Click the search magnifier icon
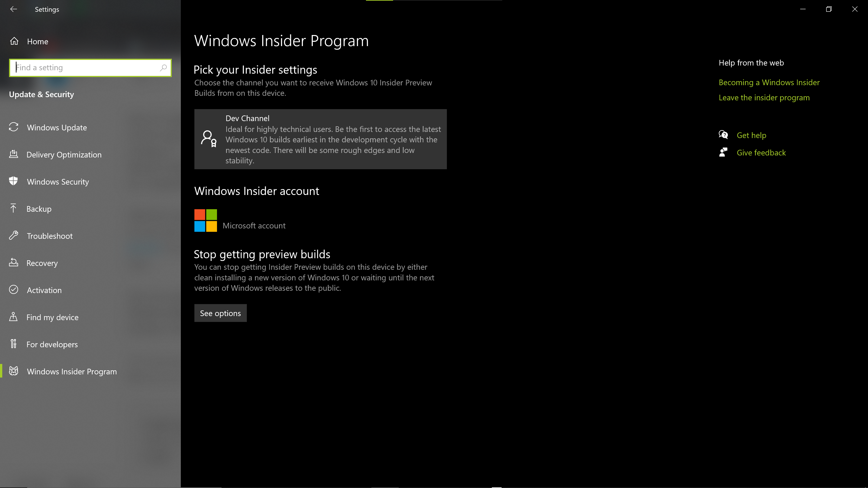 pyautogui.click(x=163, y=68)
